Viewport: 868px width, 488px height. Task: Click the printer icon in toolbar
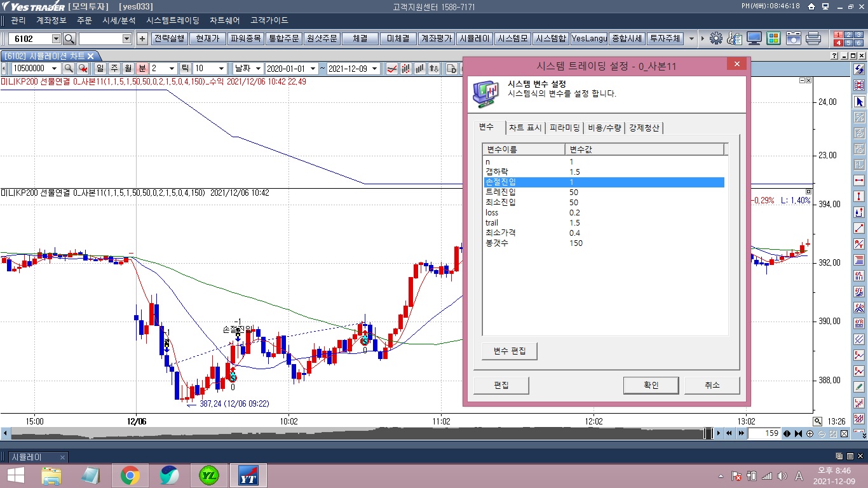pyautogui.click(x=813, y=39)
